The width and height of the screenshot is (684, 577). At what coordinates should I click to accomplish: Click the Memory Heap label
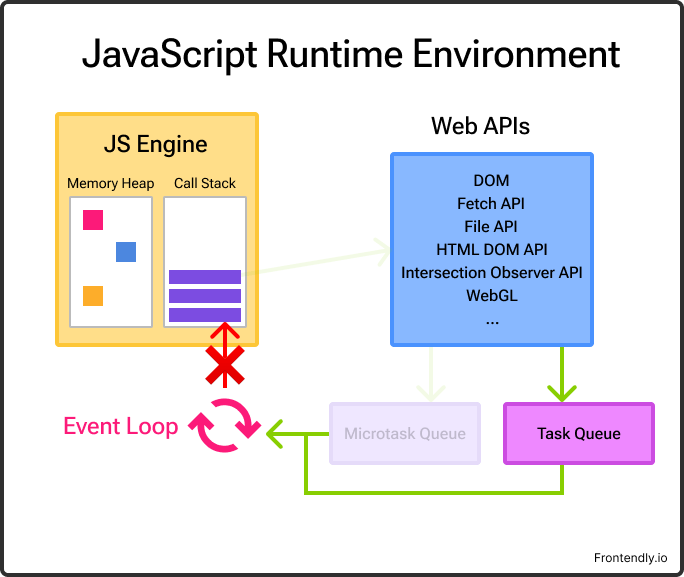[110, 184]
